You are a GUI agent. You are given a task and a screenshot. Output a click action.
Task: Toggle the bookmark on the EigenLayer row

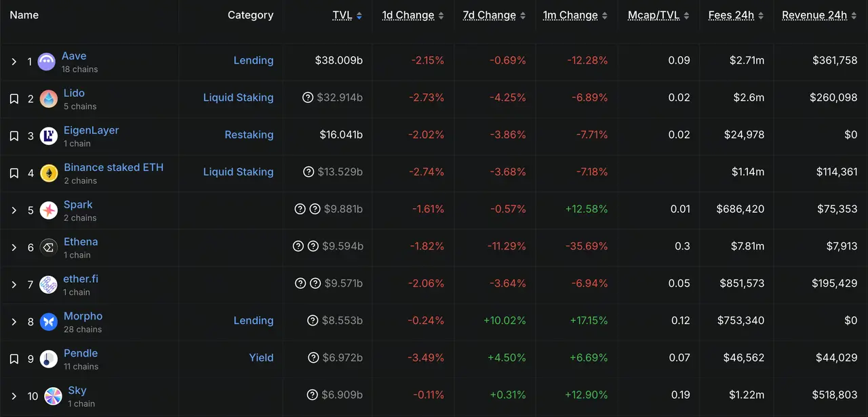click(x=14, y=135)
